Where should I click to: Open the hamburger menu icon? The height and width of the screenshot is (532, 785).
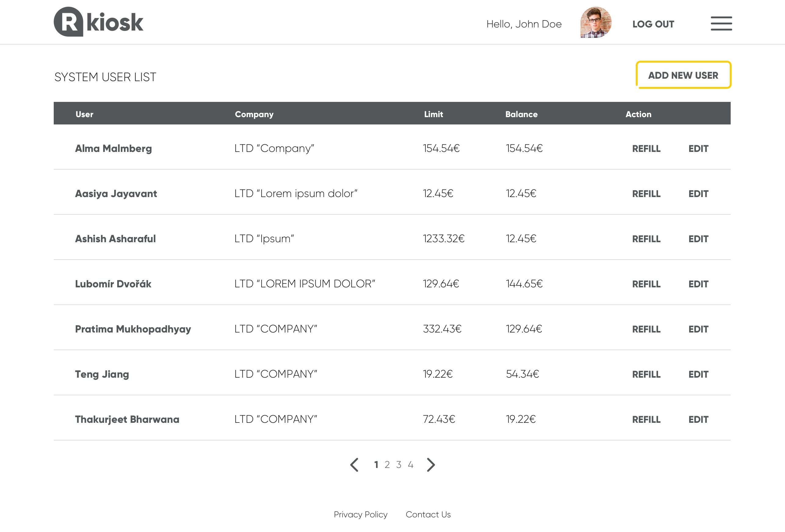click(x=721, y=23)
